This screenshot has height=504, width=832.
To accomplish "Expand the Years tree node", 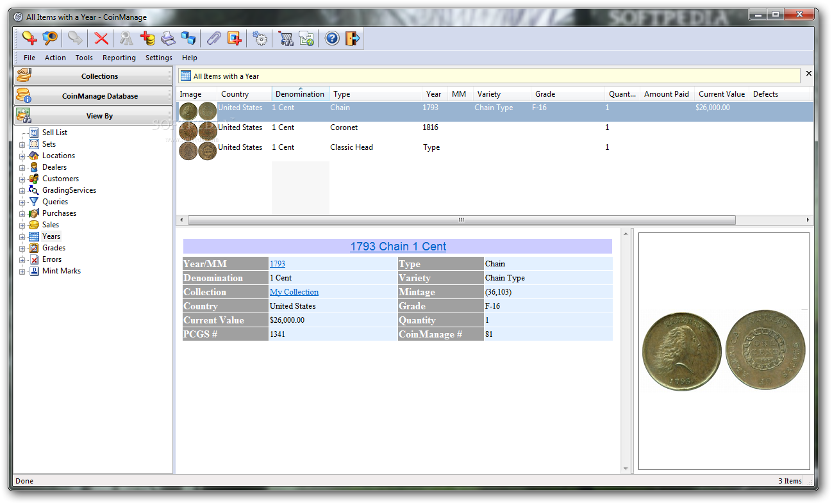I will tap(22, 237).
